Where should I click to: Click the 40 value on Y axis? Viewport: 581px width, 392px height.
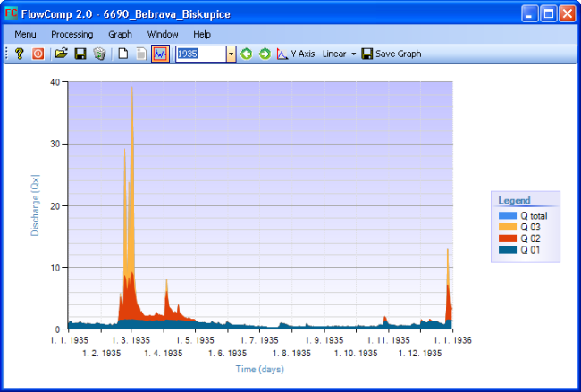coord(55,82)
